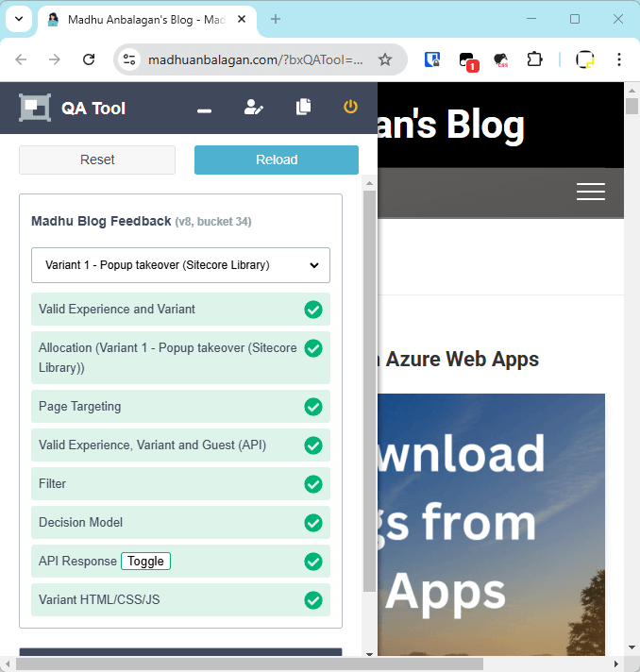
Task: Click check icon for API Response row
Action: point(313,562)
